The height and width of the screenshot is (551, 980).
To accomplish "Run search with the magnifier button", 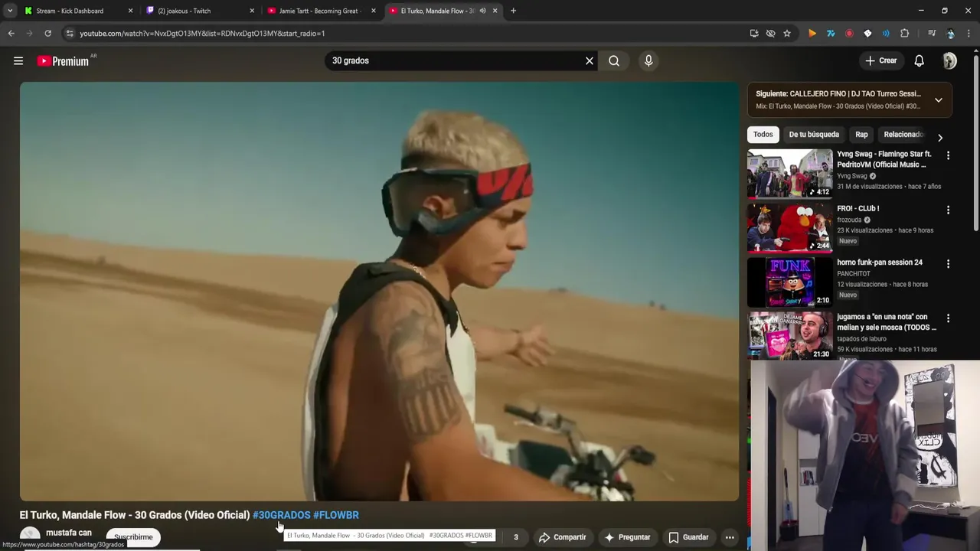I will point(614,60).
